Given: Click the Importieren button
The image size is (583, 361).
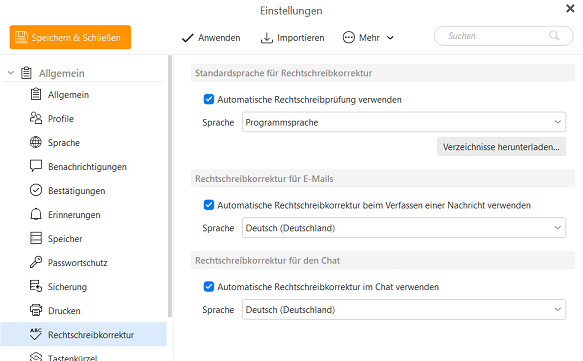Looking at the screenshot, I should (292, 38).
